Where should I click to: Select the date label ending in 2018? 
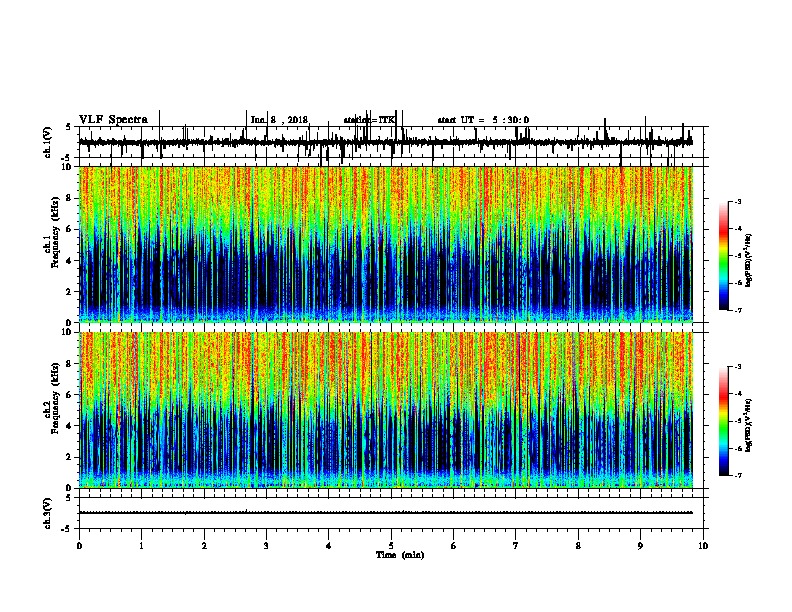tap(279, 120)
